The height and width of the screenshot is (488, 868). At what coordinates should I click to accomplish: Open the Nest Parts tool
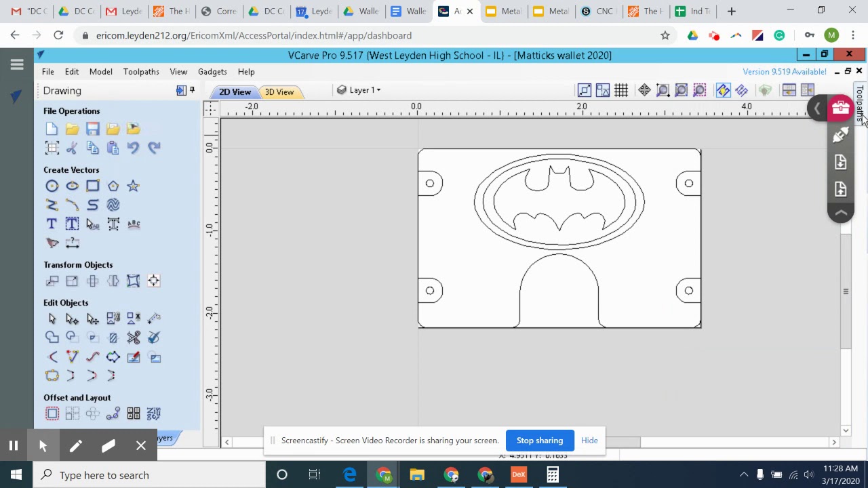click(x=154, y=413)
